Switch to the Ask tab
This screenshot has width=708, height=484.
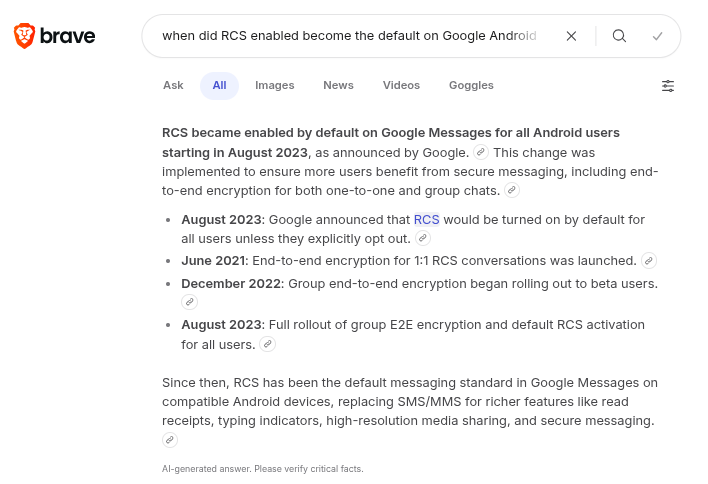pyautogui.click(x=173, y=86)
